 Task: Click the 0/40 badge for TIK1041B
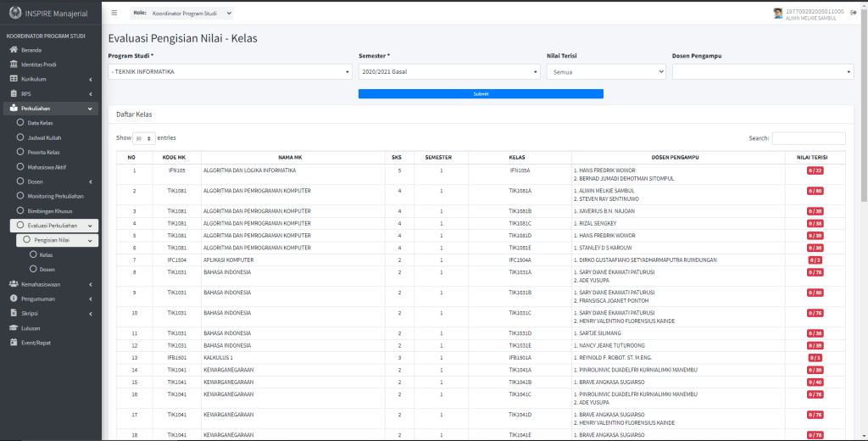point(815,382)
